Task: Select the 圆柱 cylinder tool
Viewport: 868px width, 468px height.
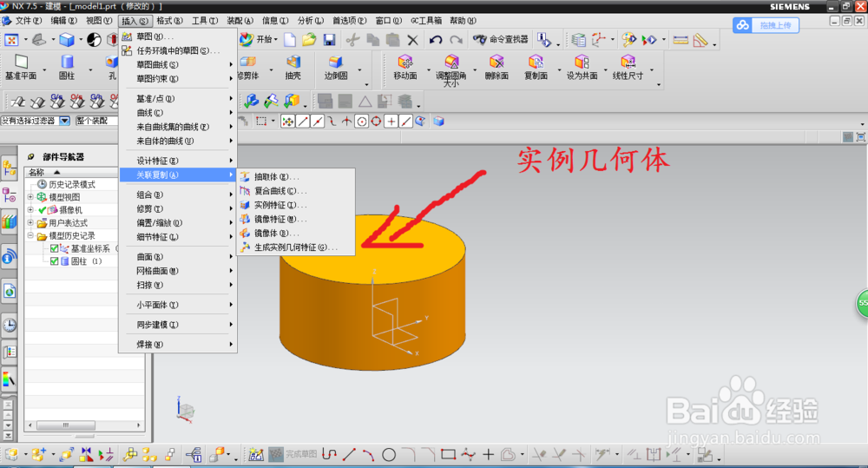Action: coord(67,68)
